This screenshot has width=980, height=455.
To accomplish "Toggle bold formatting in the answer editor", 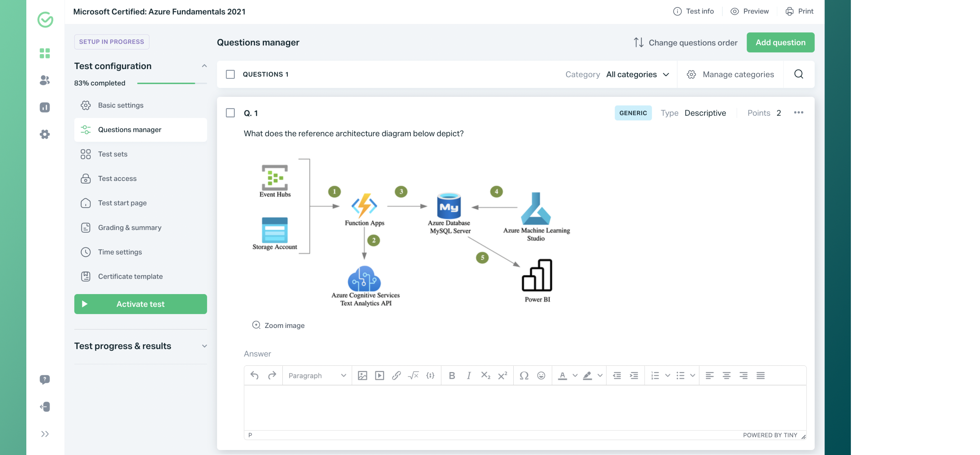I will [x=452, y=375].
